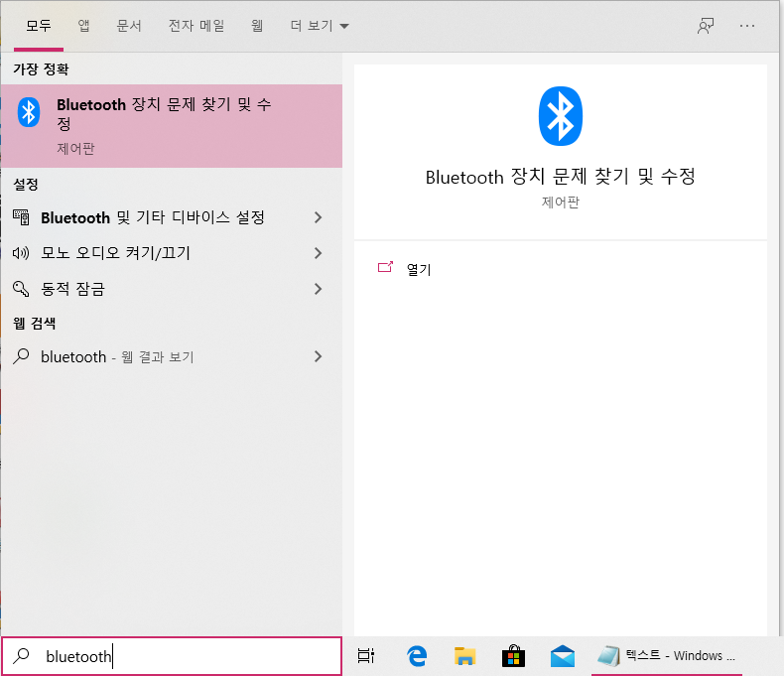Image resolution: width=784 pixels, height=676 pixels.
Task: Click the large Bluetooth logo in preview pane
Action: (561, 116)
